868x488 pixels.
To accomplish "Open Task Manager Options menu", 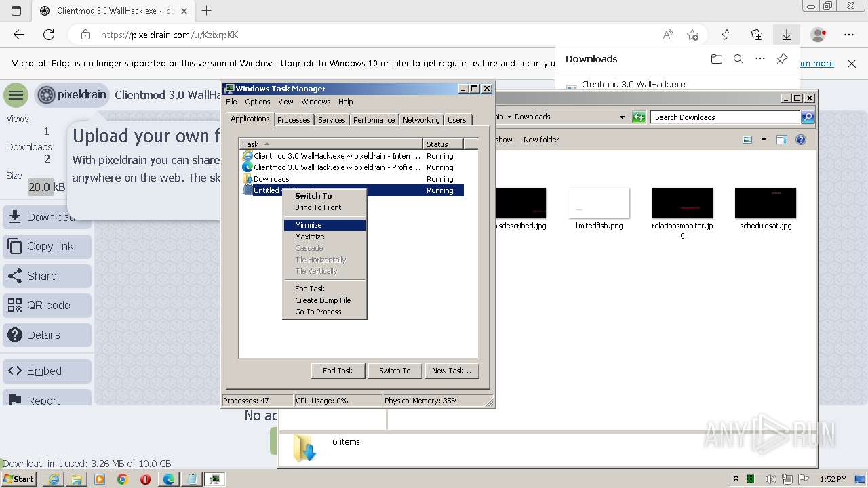I will [x=258, y=102].
